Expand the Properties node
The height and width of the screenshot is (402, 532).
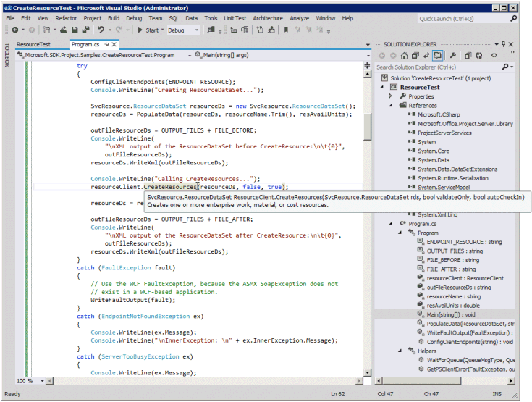tap(390, 96)
